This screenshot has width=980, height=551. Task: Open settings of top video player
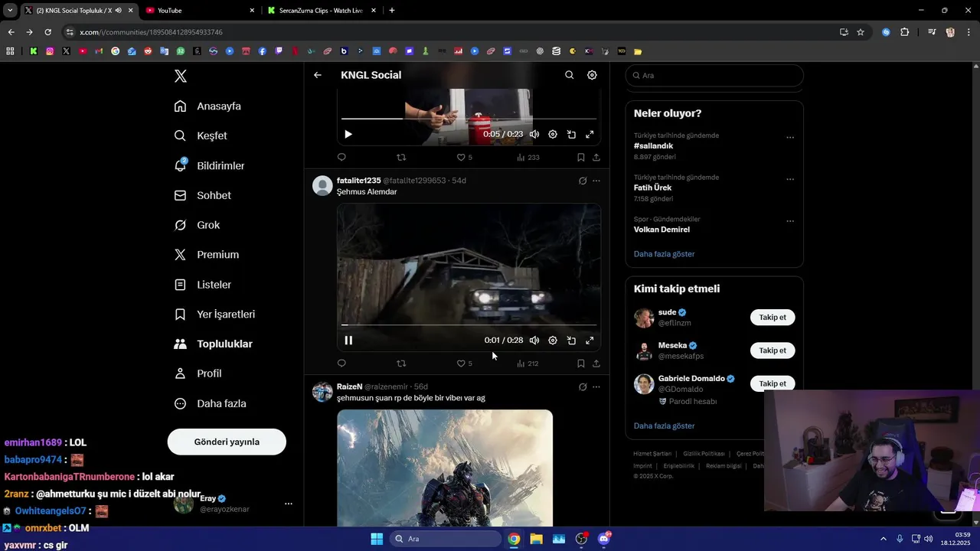pyautogui.click(x=553, y=134)
